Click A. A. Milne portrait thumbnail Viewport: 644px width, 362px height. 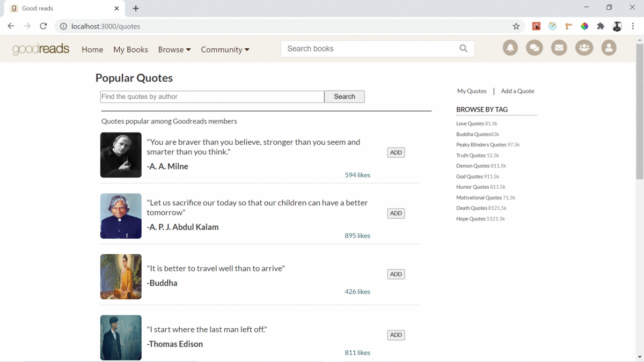click(x=121, y=155)
